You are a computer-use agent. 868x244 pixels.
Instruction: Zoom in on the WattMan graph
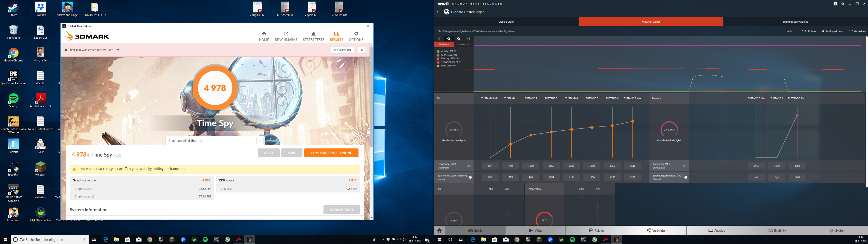click(x=449, y=39)
